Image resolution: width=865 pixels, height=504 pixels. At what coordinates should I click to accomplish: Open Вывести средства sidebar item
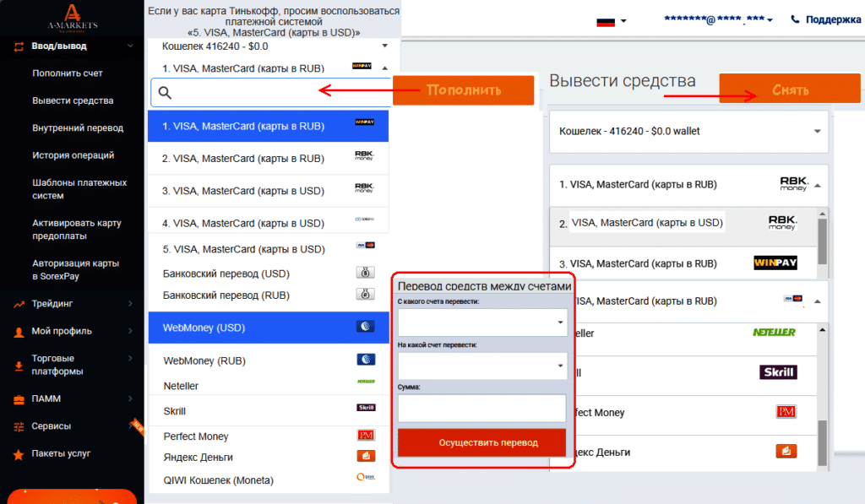73,101
